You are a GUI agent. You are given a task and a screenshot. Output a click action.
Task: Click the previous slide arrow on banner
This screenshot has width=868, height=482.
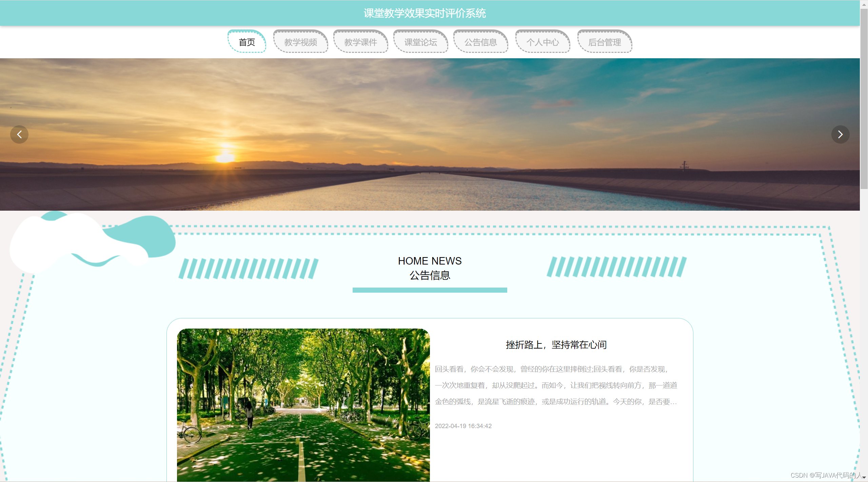(x=19, y=134)
